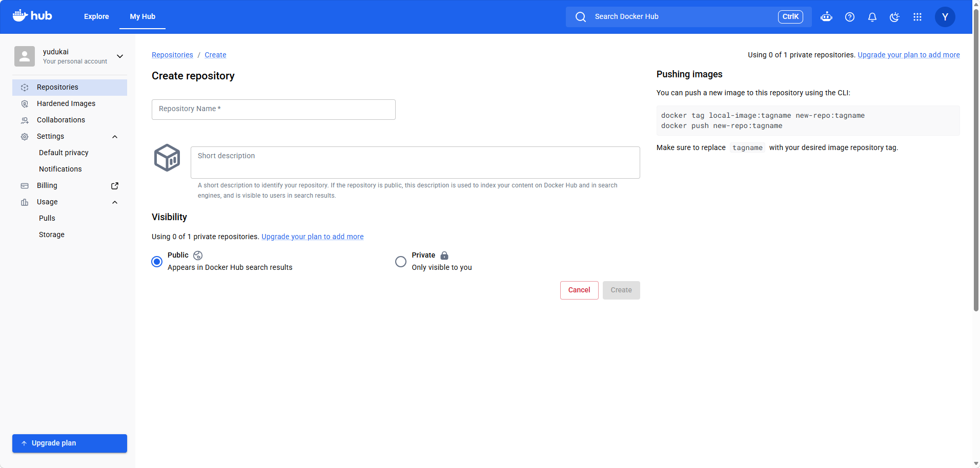Click the Collaborations people icon
Viewport: 980px width, 468px height.
click(x=25, y=120)
